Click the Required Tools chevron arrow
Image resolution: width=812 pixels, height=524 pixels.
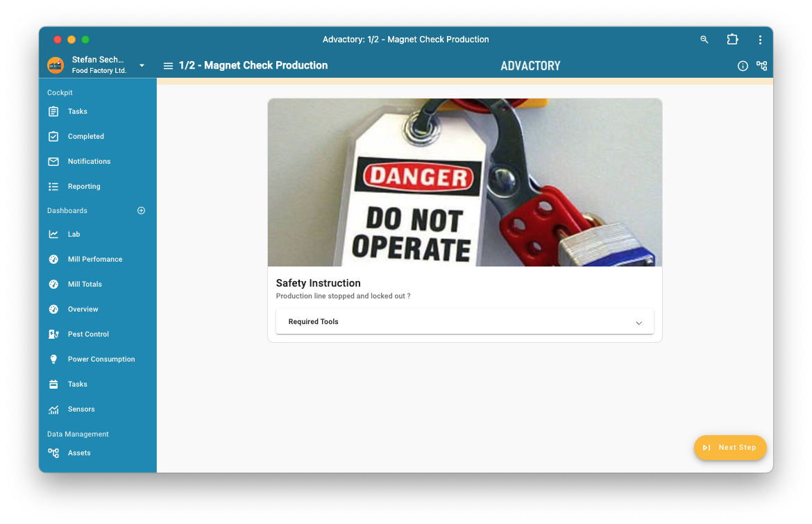click(x=638, y=323)
